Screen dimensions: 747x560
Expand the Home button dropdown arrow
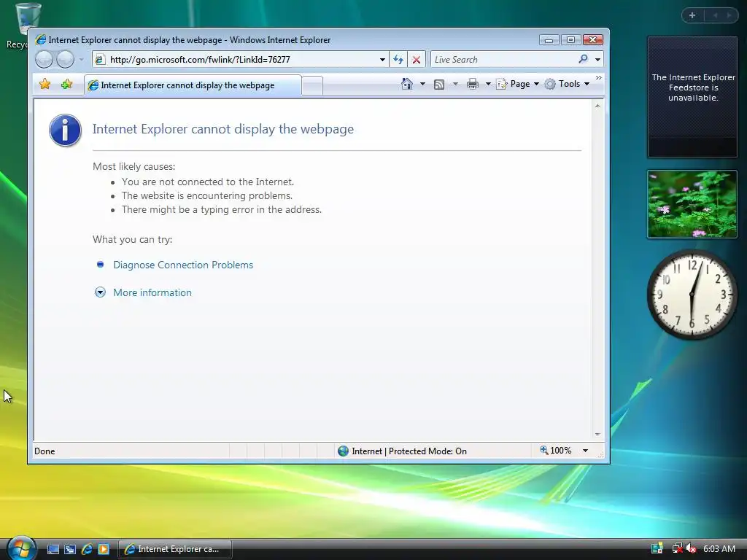pos(422,84)
